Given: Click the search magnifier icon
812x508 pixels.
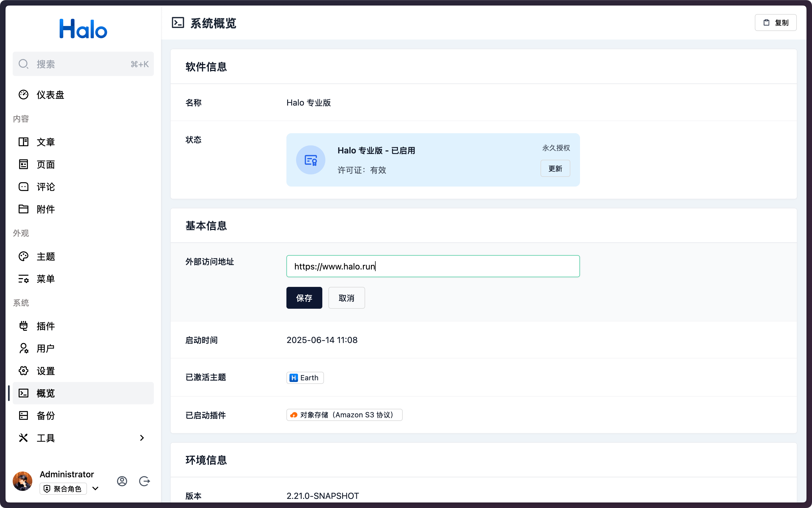Looking at the screenshot, I should pyautogui.click(x=23, y=64).
